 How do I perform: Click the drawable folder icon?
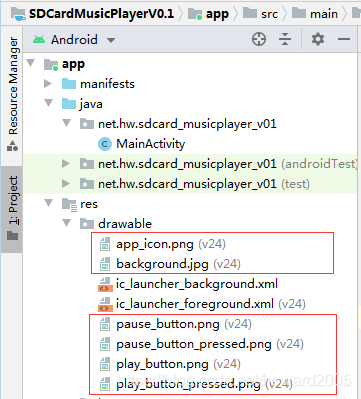87,224
